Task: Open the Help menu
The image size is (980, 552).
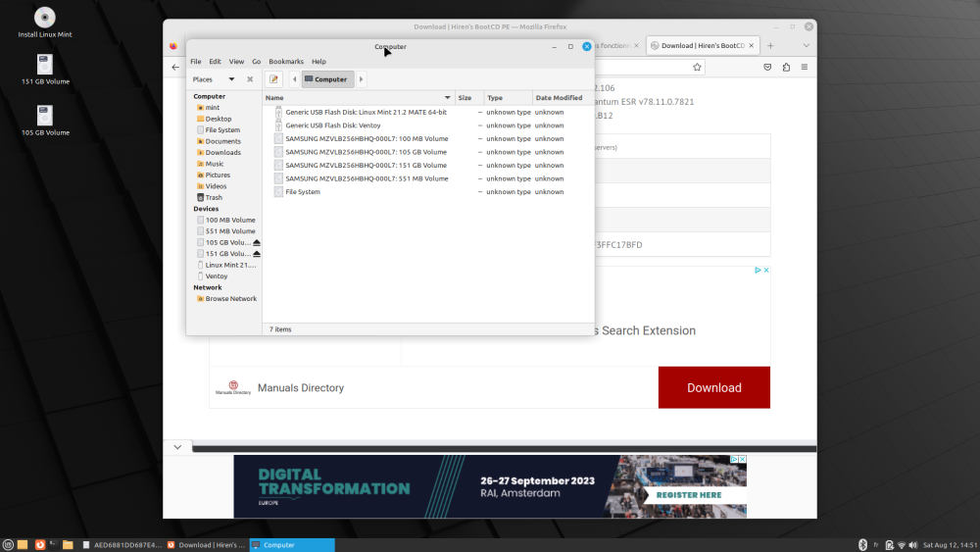Action: click(x=318, y=61)
